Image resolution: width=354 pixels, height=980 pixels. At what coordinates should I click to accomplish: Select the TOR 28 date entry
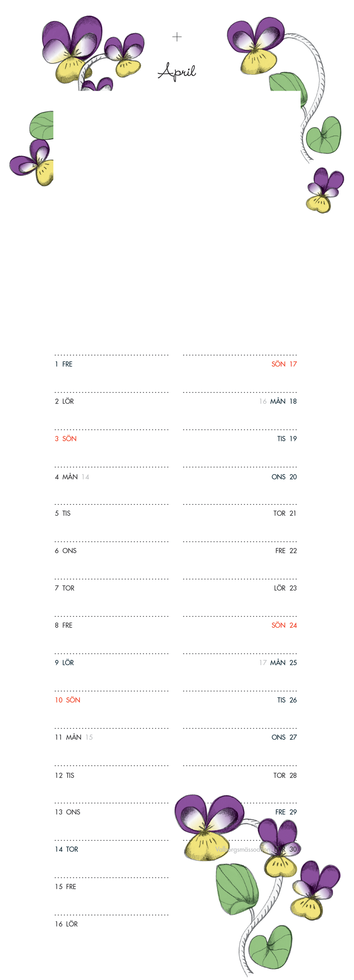(x=285, y=776)
